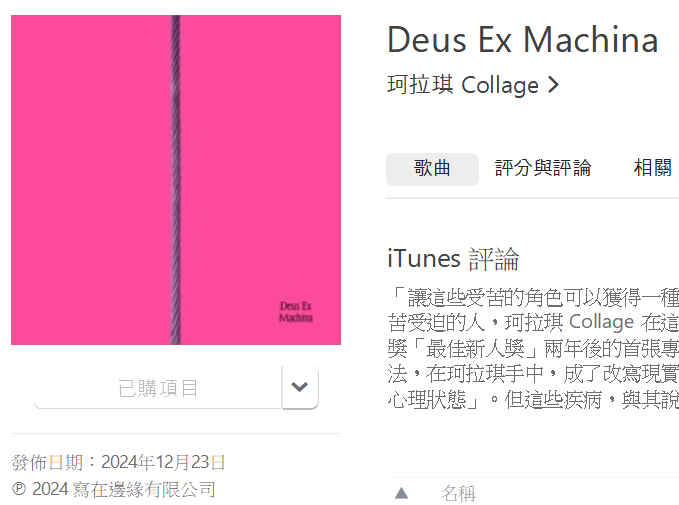Toggle the ascending sort triangle in track header
Screen dimensions: 679x505
(401, 493)
